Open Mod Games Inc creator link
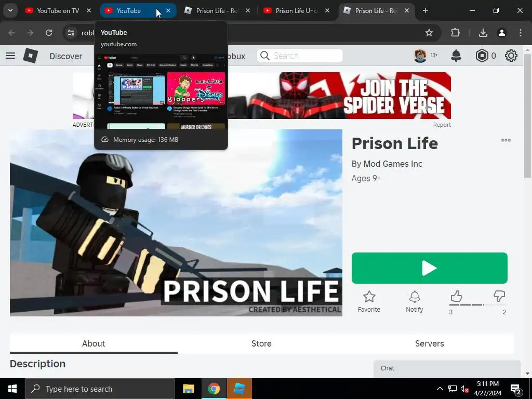Screen dimensions: 532x399 click(x=393, y=164)
